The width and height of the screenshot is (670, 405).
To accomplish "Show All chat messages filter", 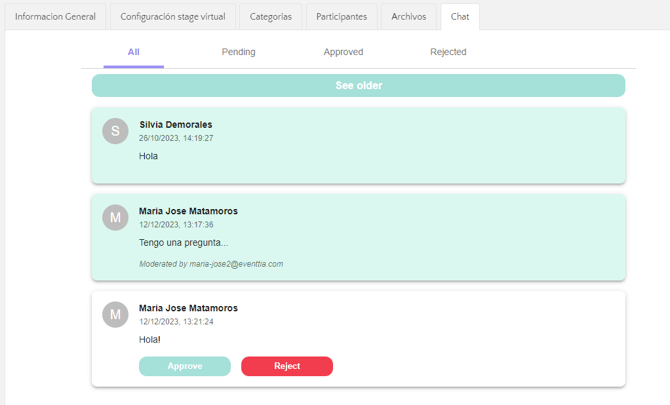I will [133, 52].
